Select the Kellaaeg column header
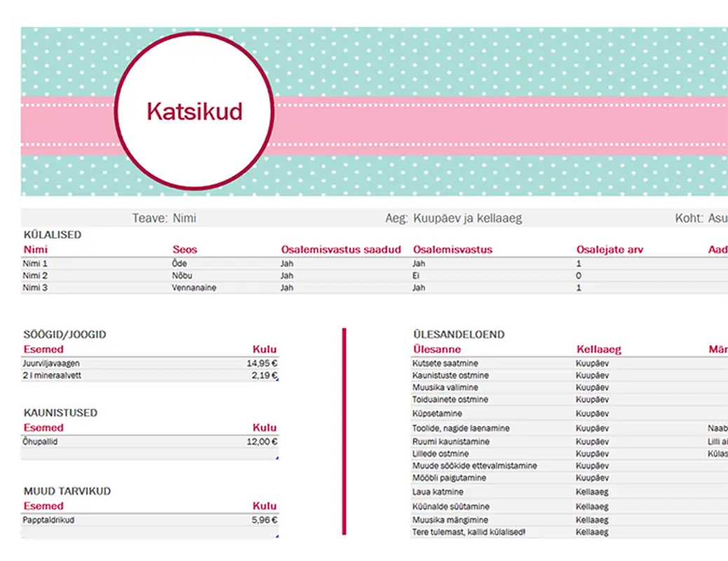 click(599, 349)
